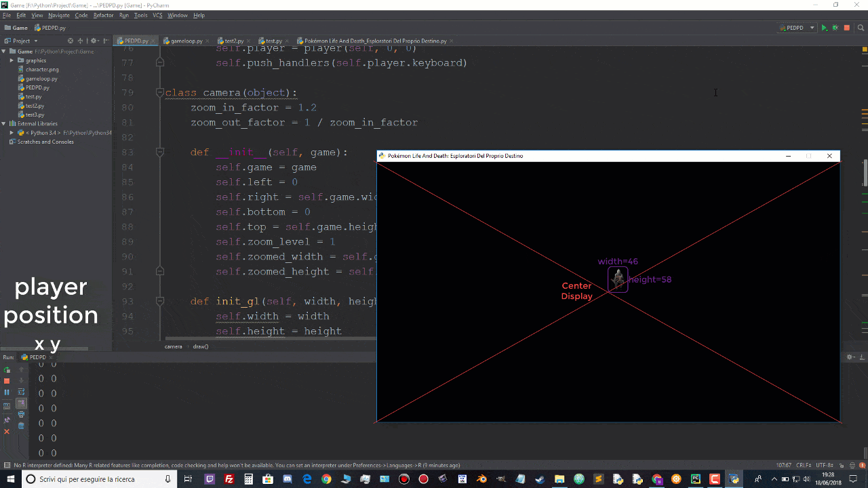Click the Windows search box on taskbar
Screen dimensions: 868x488
click(99, 479)
